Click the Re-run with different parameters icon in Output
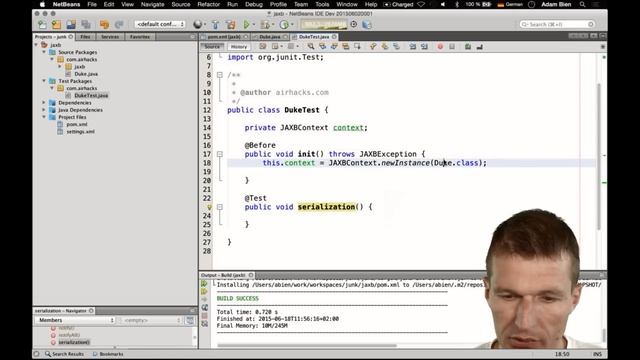The height and width of the screenshot is (360, 640). [x=204, y=292]
